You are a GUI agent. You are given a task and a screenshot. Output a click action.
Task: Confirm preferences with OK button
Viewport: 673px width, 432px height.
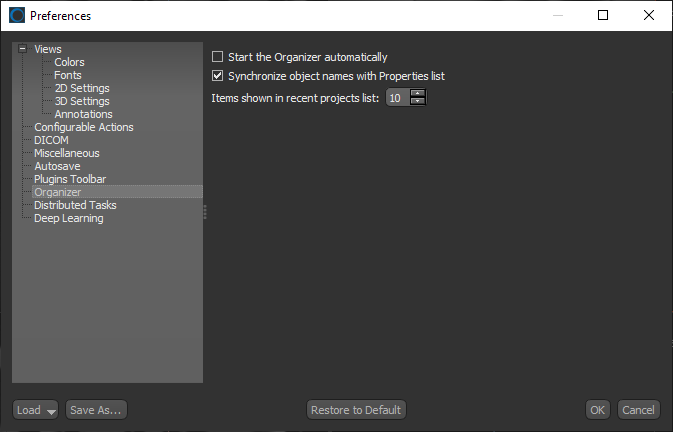(597, 410)
